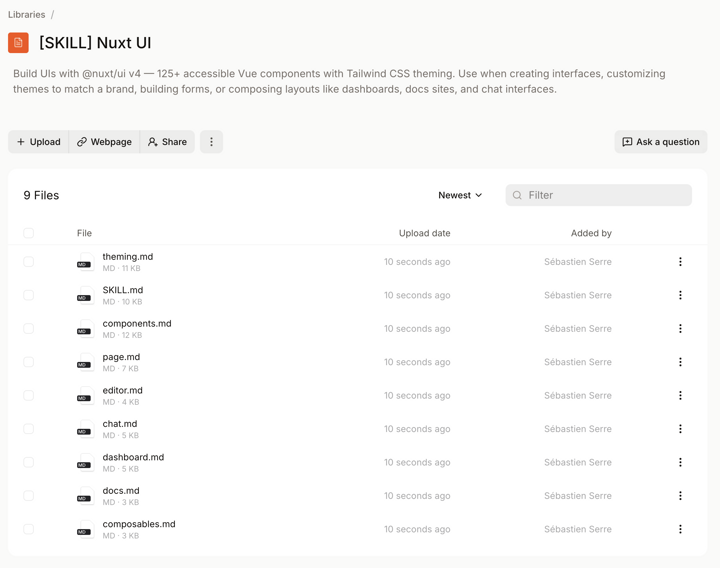This screenshot has height=568, width=720.
Task: Open the kebab menu for editor.md
Action: [x=680, y=395]
